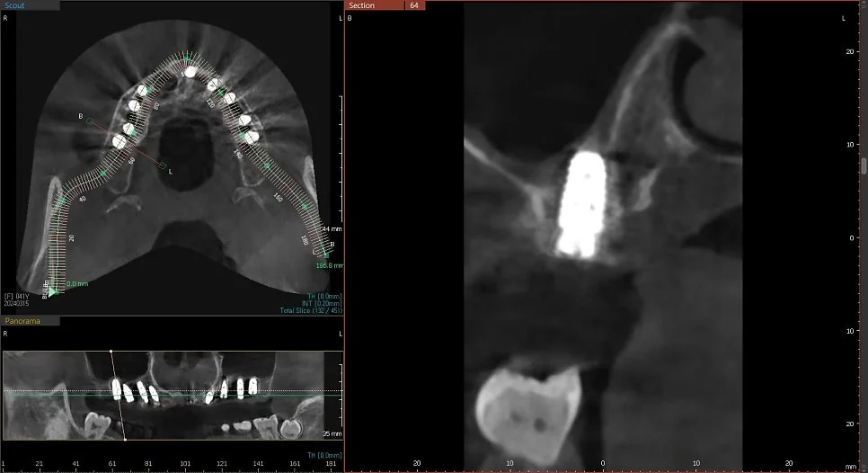Select the green arch control point at the anterior midline
This screenshot has height=473, width=868.
tap(187, 58)
